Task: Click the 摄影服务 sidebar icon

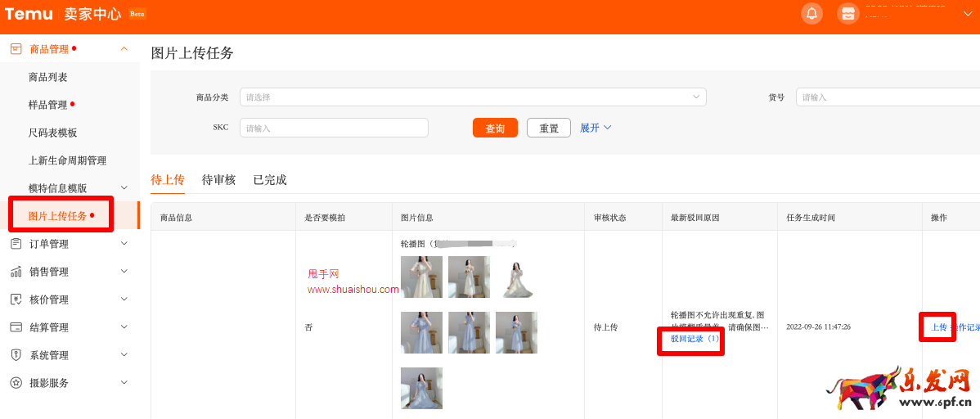Action: (x=16, y=383)
